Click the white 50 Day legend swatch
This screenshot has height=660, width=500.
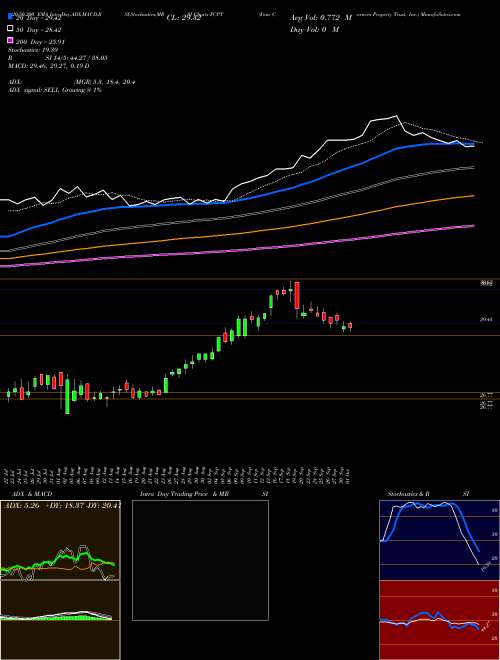pyautogui.click(x=11, y=29)
